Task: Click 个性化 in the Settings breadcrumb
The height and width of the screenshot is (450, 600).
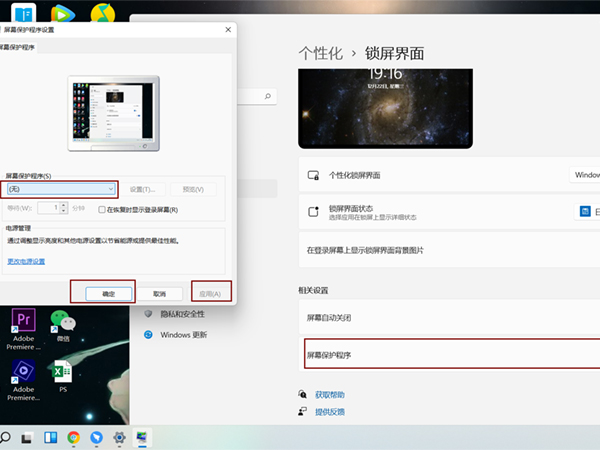Action: (321, 53)
